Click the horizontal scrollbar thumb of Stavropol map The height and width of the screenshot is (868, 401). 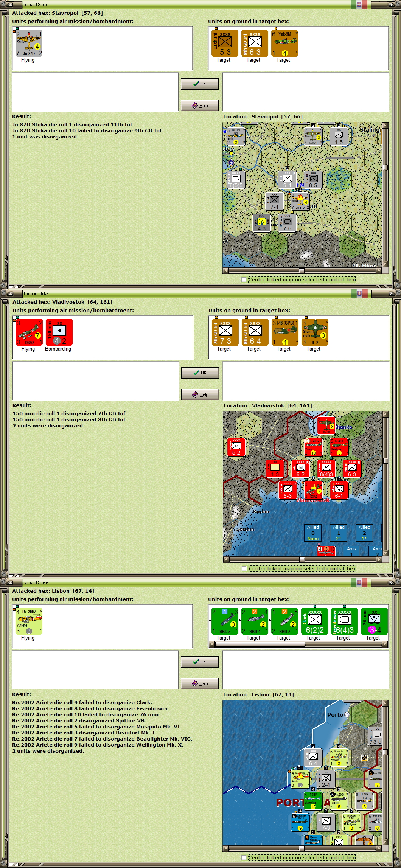click(302, 270)
